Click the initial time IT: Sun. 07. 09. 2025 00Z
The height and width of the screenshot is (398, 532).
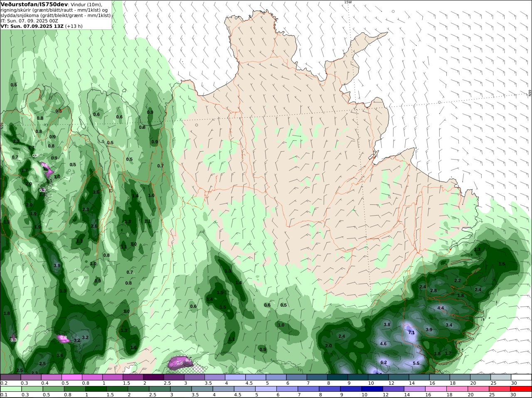coord(29,21)
